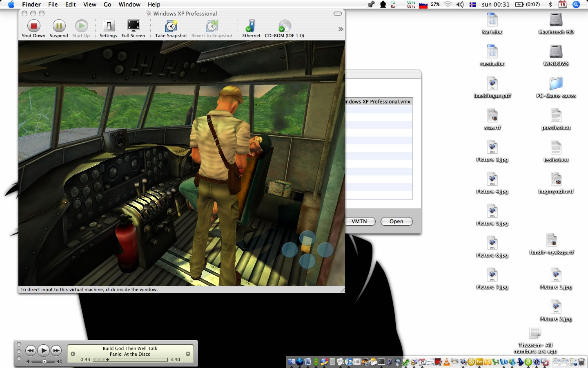Select Picture 3.jpg on the desktop
The height and width of the screenshot is (368, 588).
click(x=492, y=151)
